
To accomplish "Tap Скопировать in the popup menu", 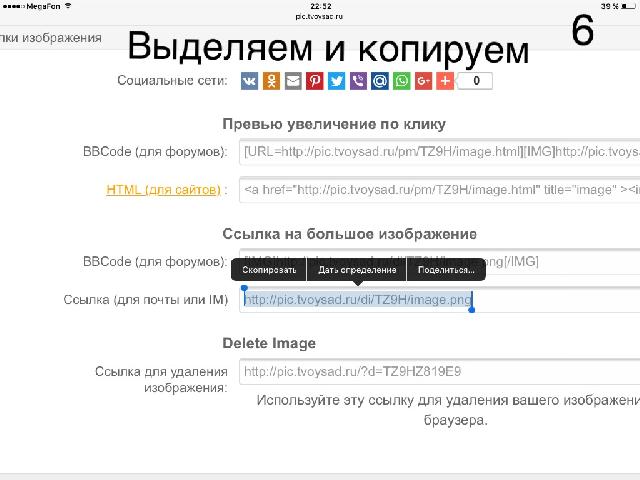I will click(x=269, y=270).
